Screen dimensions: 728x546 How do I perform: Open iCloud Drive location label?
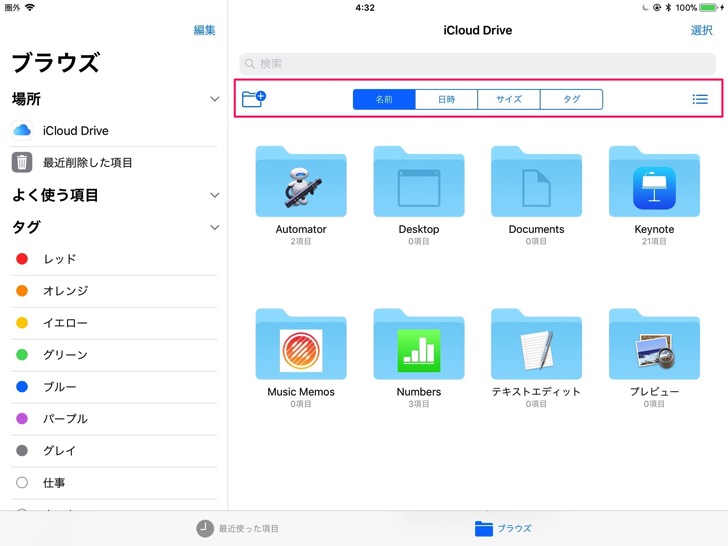coord(76,130)
